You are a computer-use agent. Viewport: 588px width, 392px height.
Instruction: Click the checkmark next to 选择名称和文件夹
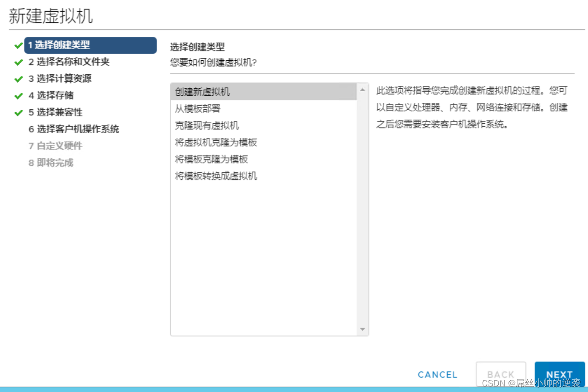pyautogui.click(x=17, y=62)
